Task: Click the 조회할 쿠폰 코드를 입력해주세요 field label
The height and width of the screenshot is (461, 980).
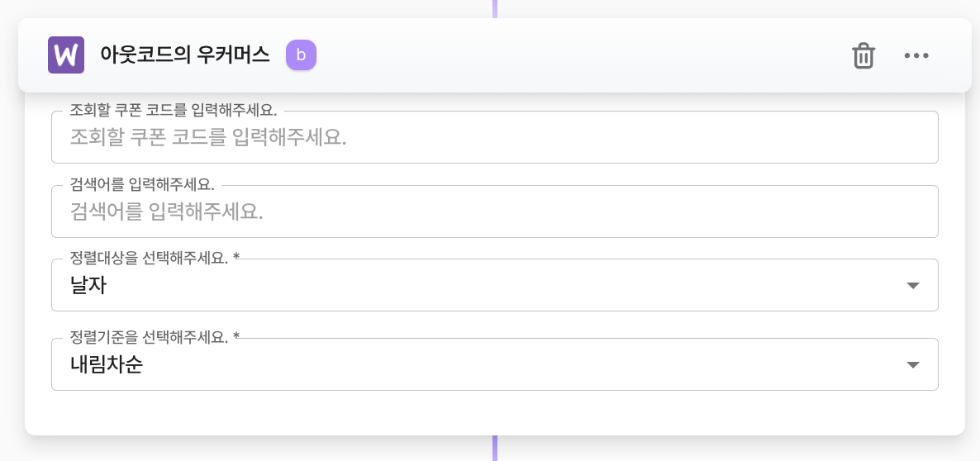Action: click(174, 111)
